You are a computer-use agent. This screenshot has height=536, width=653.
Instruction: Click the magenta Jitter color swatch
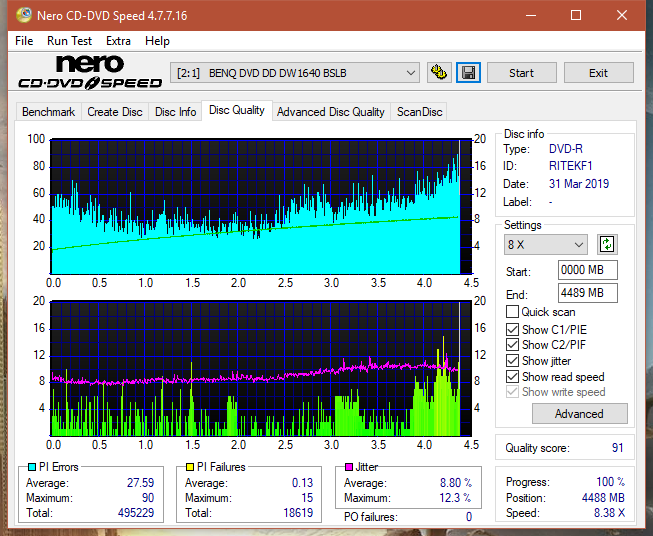tap(349, 467)
